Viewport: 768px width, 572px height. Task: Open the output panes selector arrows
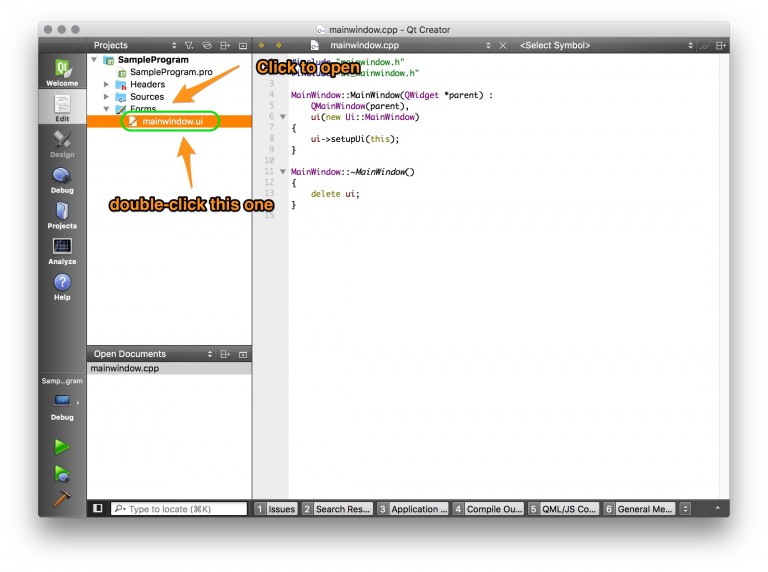pyautogui.click(x=685, y=509)
